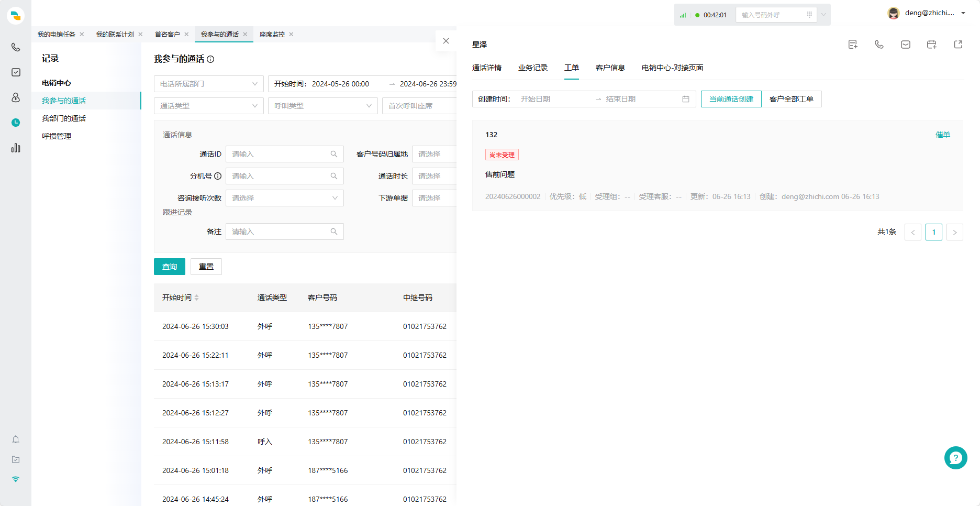Open the records clock icon in sidebar

pos(16,123)
